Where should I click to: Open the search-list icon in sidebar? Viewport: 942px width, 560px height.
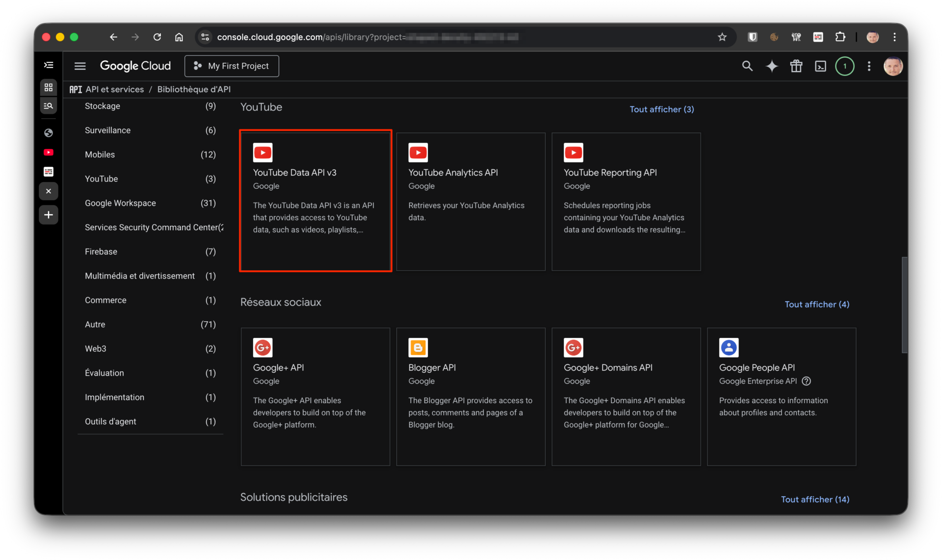(49, 106)
